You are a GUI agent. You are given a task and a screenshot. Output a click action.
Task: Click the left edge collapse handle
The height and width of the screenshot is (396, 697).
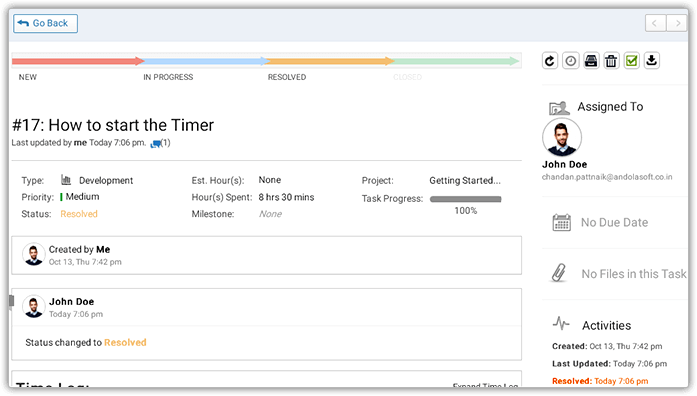click(12, 301)
